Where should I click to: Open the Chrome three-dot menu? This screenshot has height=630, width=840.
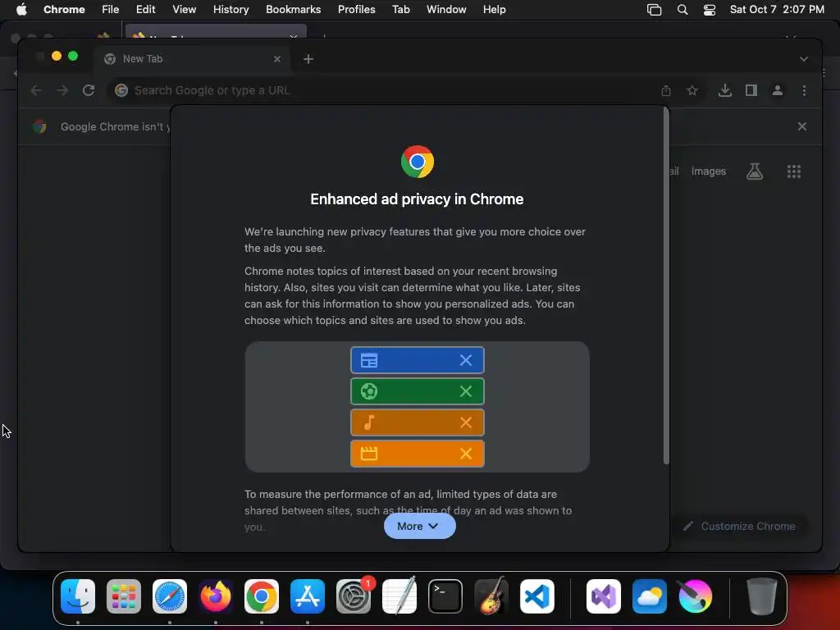tap(804, 90)
